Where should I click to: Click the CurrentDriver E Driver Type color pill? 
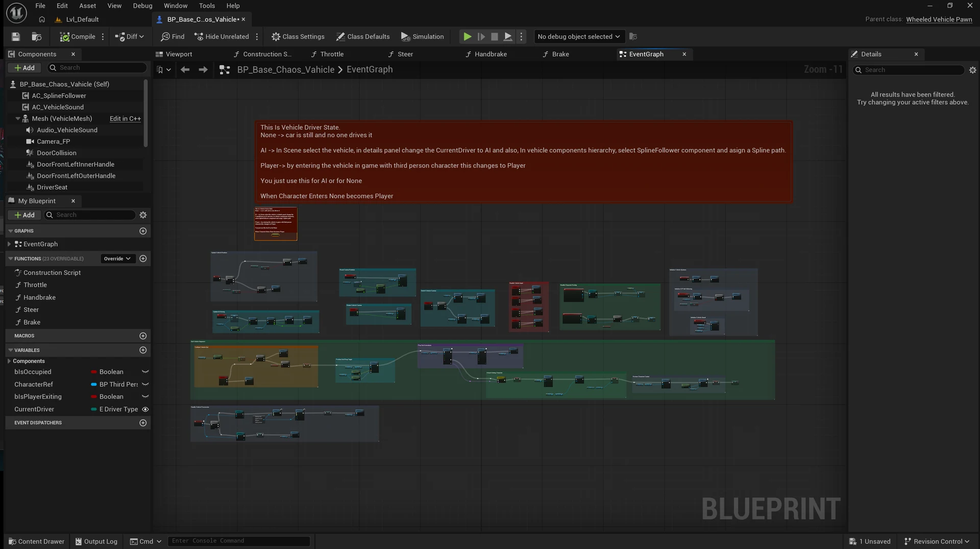(94, 409)
